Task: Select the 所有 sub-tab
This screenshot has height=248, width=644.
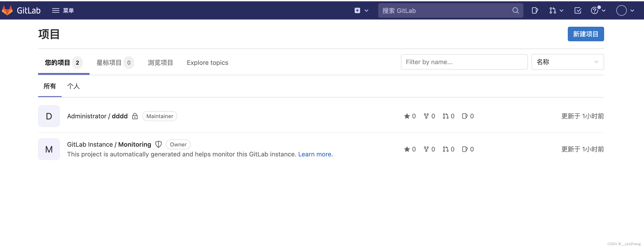Action: 50,86
